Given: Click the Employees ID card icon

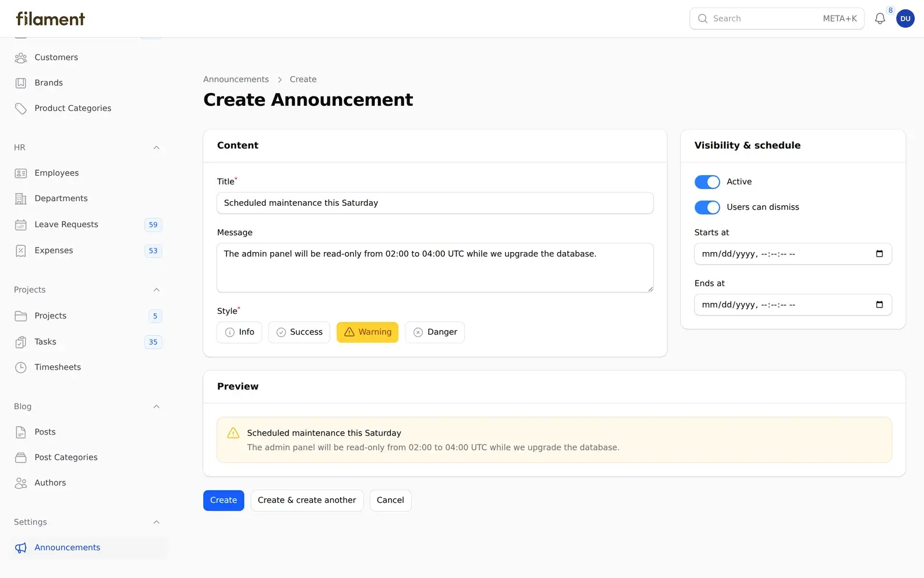Looking at the screenshot, I should [21, 173].
